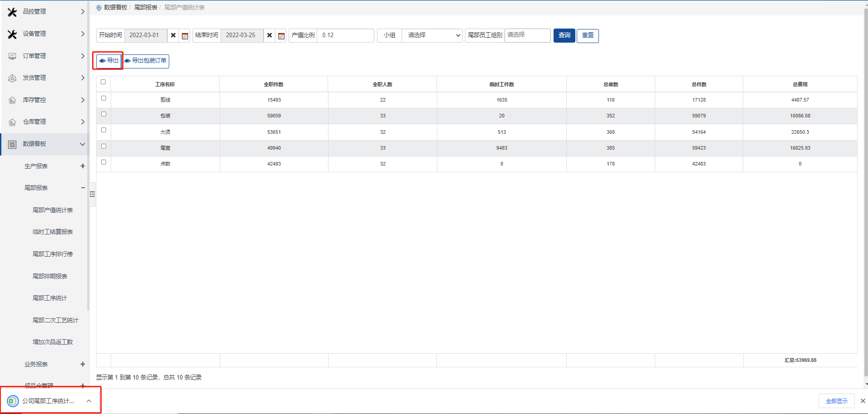Image resolution: width=868 pixels, height=414 pixels.
Task: Clear the end date with X icon
Action: point(270,35)
